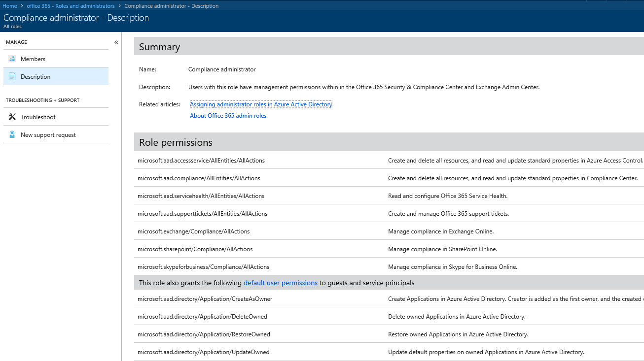Screen dimensions: 644x361
Task: Open About Office 365 admin roles link
Action: click(228, 116)
